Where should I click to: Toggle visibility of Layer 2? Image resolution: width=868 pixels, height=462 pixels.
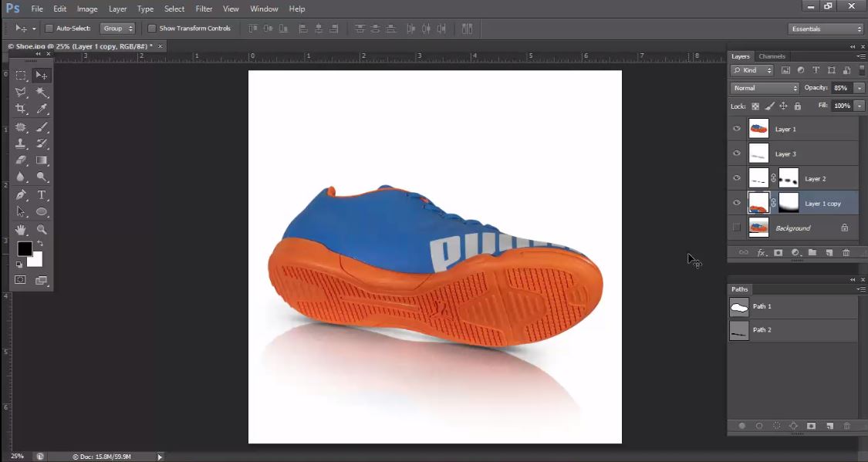click(737, 178)
